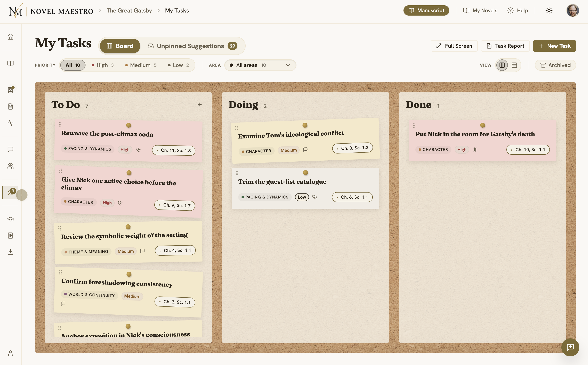588x365 pixels.
Task: Open the Trim the guest-list catalogue card
Action: tap(305, 188)
